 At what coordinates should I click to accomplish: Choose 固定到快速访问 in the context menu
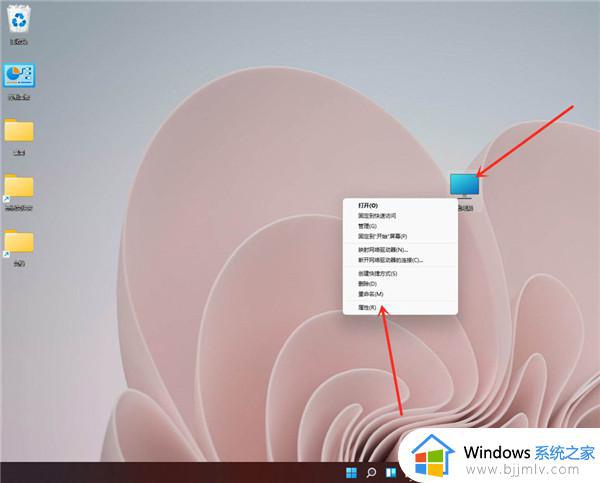[x=400, y=216]
